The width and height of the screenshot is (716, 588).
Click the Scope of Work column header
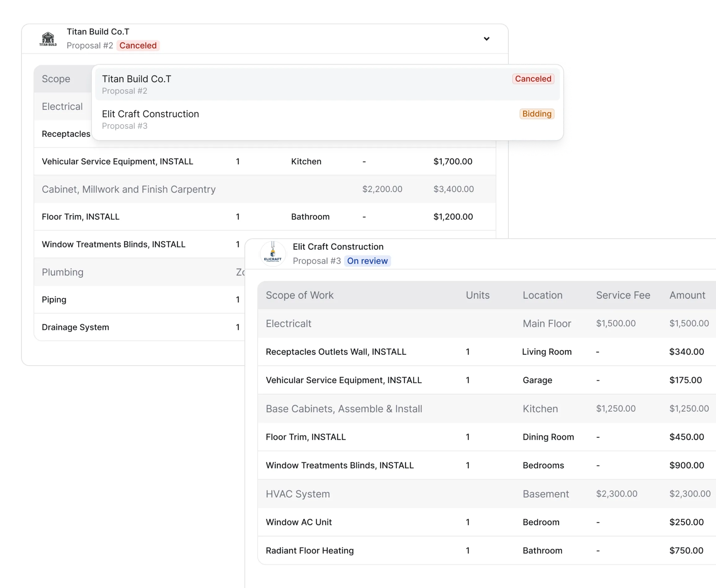coord(300,295)
